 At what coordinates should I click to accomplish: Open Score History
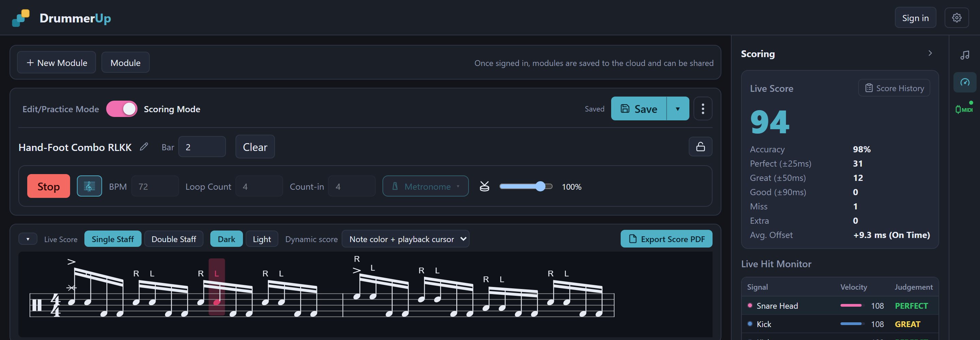click(894, 88)
